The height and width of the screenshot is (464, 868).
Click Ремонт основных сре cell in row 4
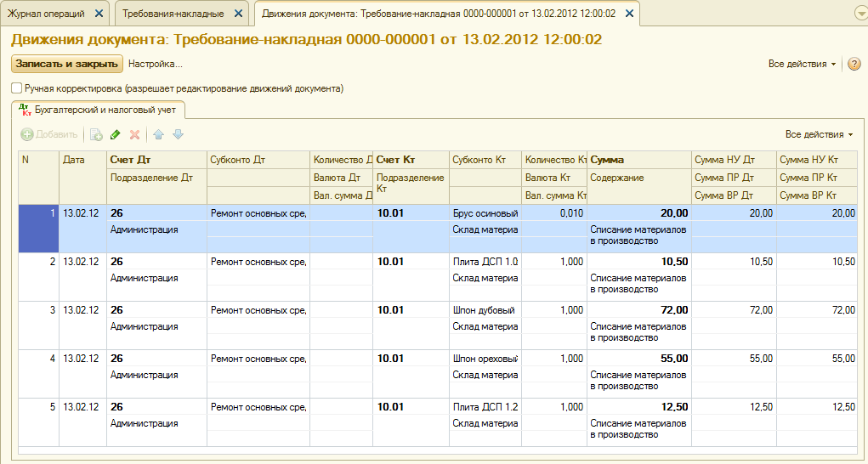(258, 359)
